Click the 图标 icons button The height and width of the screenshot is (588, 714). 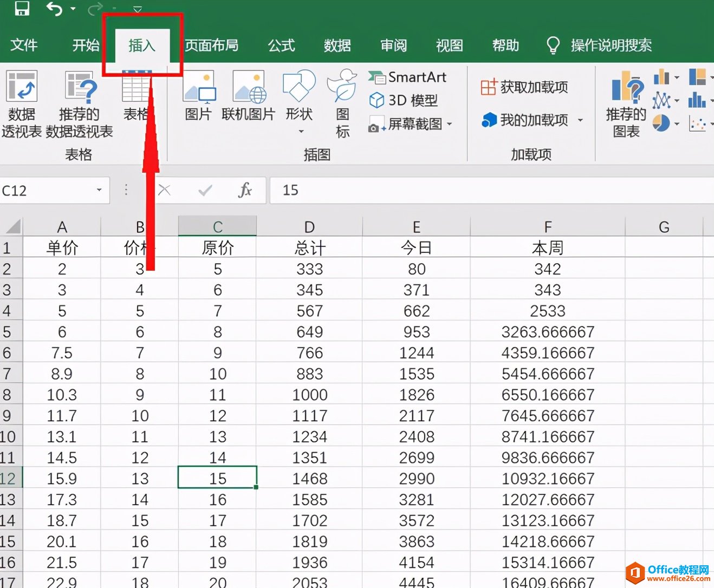[342, 104]
